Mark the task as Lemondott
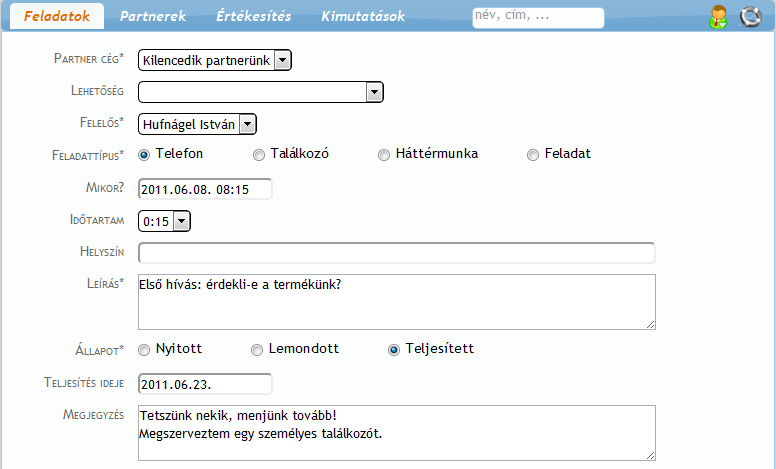Viewport: 776px width, 469px height. 257,350
